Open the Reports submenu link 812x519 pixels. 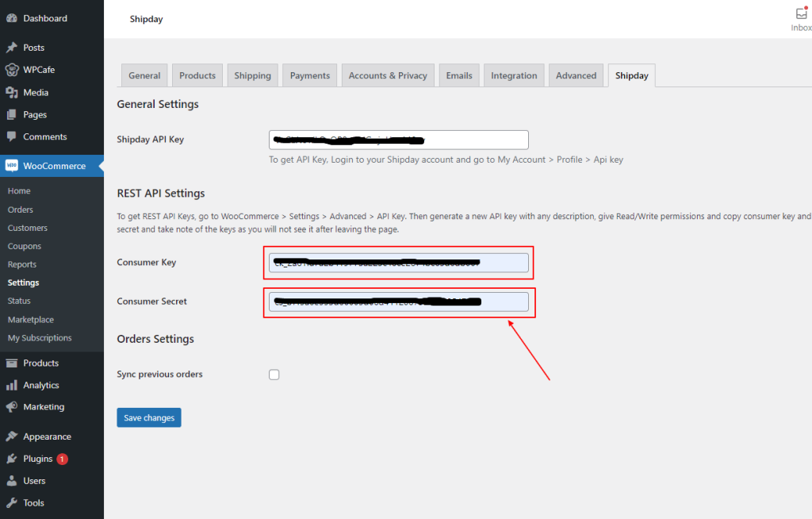pyautogui.click(x=22, y=264)
